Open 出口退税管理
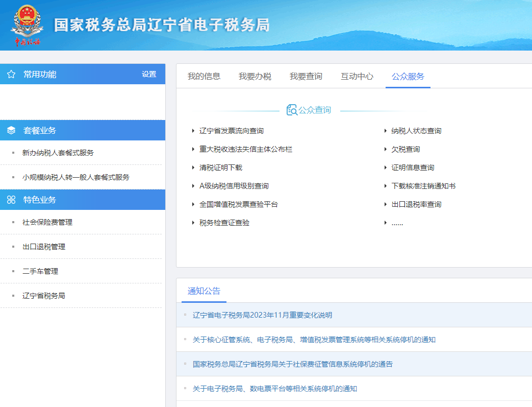 44,247
